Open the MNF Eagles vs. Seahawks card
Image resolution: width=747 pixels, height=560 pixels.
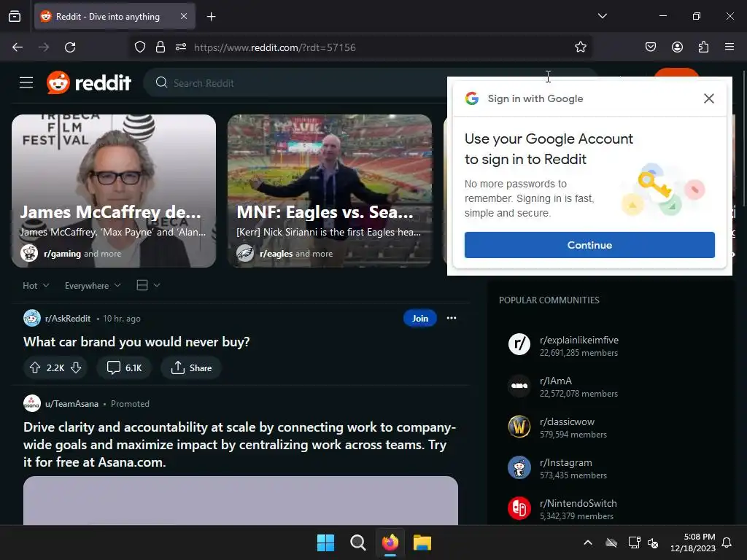[x=330, y=190]
